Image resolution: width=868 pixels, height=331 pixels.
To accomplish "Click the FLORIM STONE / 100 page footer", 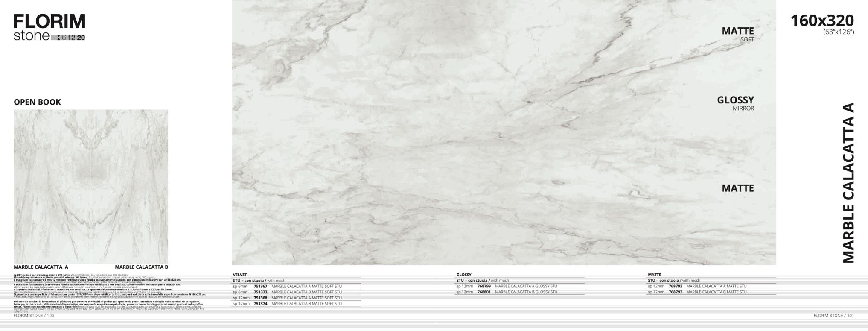I will point(34,316).
